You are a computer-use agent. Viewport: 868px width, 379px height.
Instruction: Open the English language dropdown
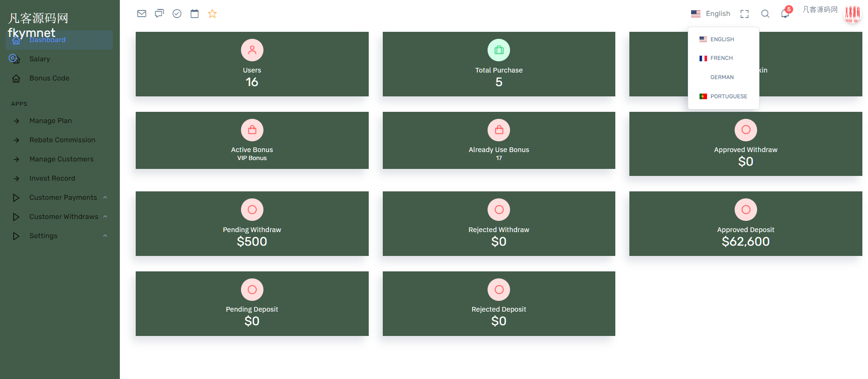(711, 14)
